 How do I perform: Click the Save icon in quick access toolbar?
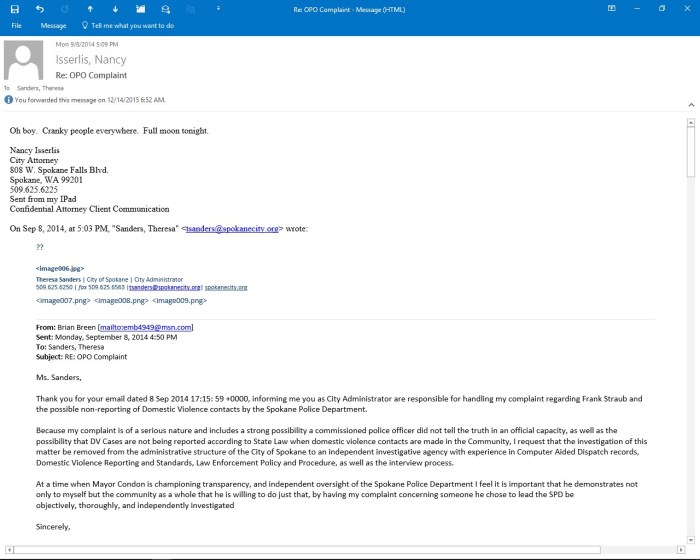tap(14, 8)
